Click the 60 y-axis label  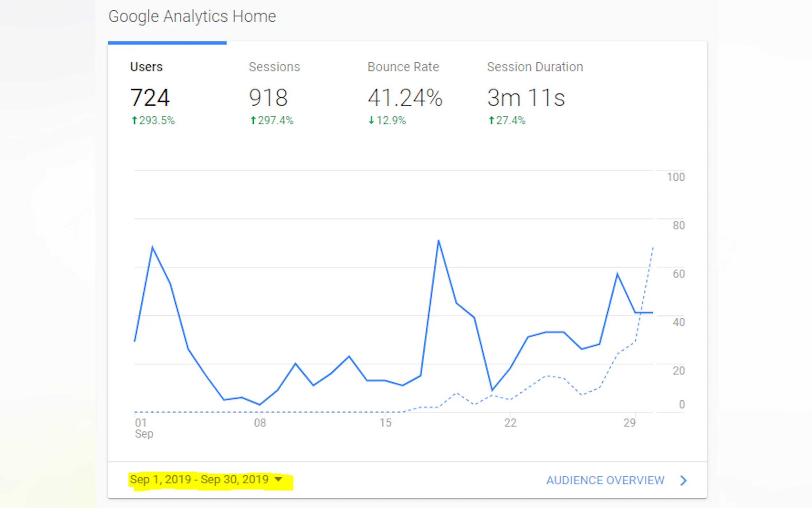(x=678, y=274)
